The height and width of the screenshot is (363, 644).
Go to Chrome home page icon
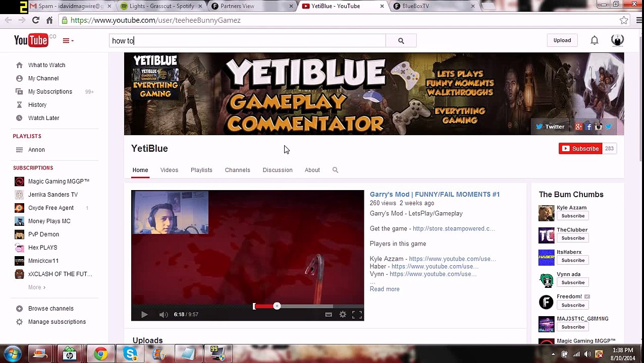pos(49,20)
